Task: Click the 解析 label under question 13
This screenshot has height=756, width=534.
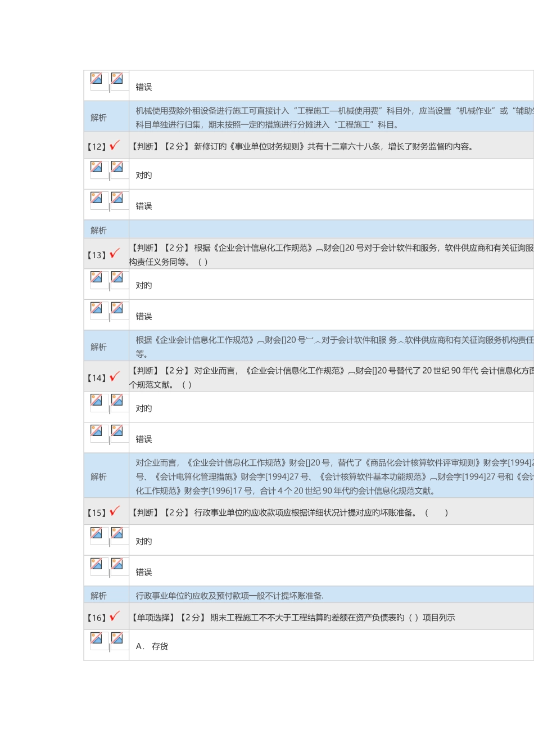Action: coord(98,347)
